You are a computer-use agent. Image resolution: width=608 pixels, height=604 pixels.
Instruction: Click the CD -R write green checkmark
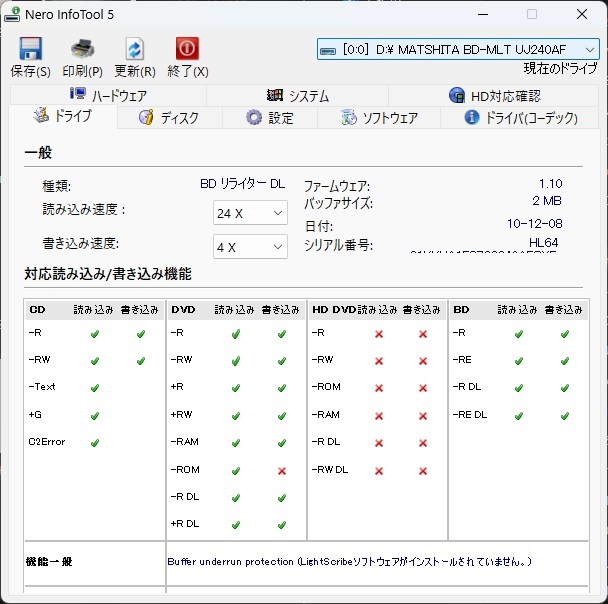(141, 334)
